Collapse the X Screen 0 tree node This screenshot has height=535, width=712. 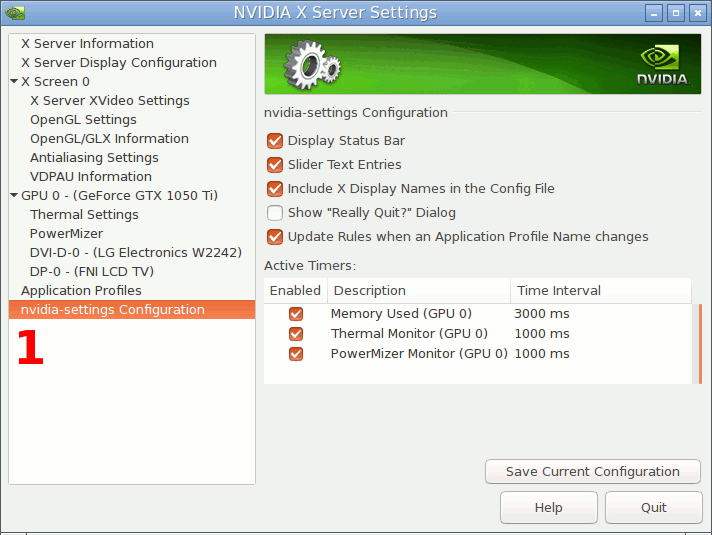(x=14, y=81)
